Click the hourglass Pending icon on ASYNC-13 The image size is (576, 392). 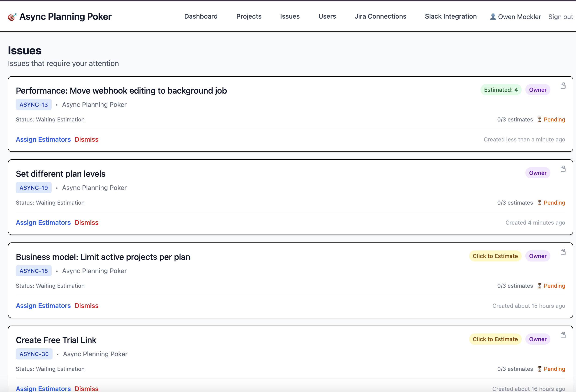[540, 119]
